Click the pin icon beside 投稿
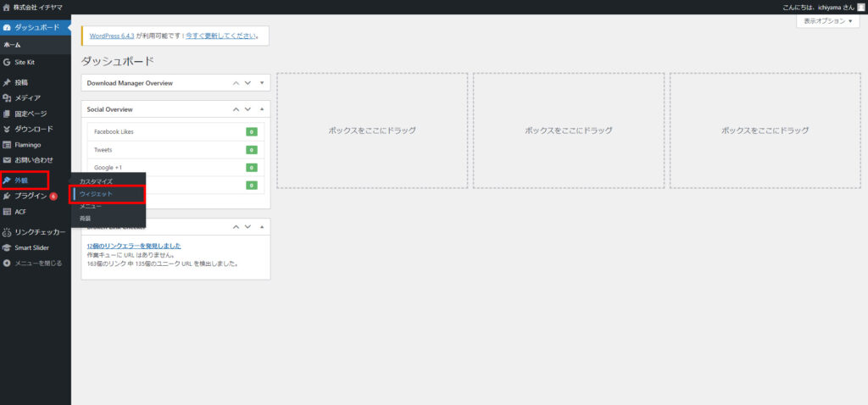The height and width of the screenshot is (405, 868). (7, 83)
